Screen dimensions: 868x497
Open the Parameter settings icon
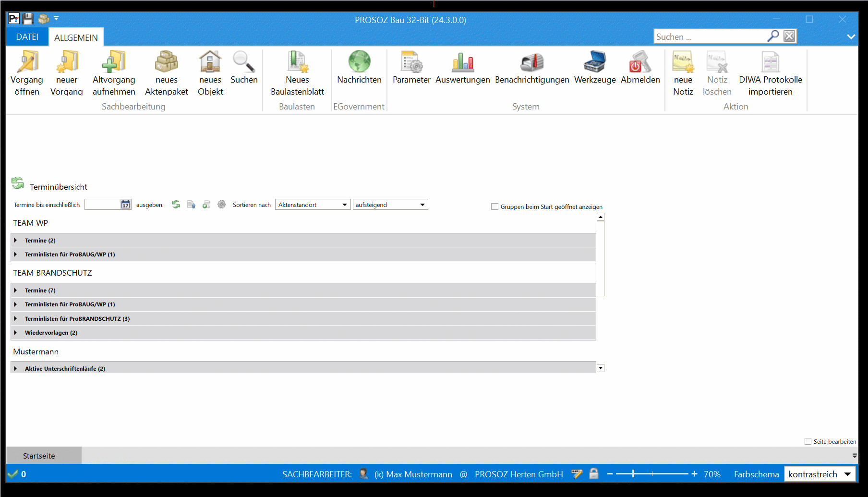(x=411, y=68)
